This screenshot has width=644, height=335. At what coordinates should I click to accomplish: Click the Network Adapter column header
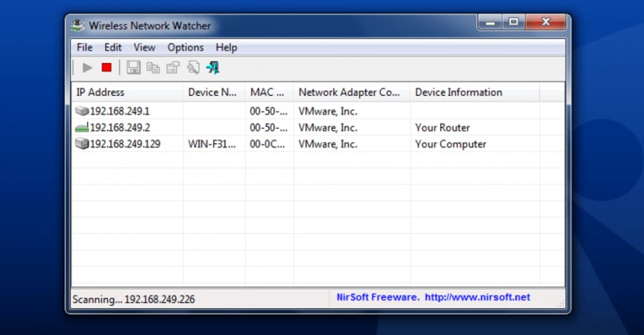pos(351,92)
